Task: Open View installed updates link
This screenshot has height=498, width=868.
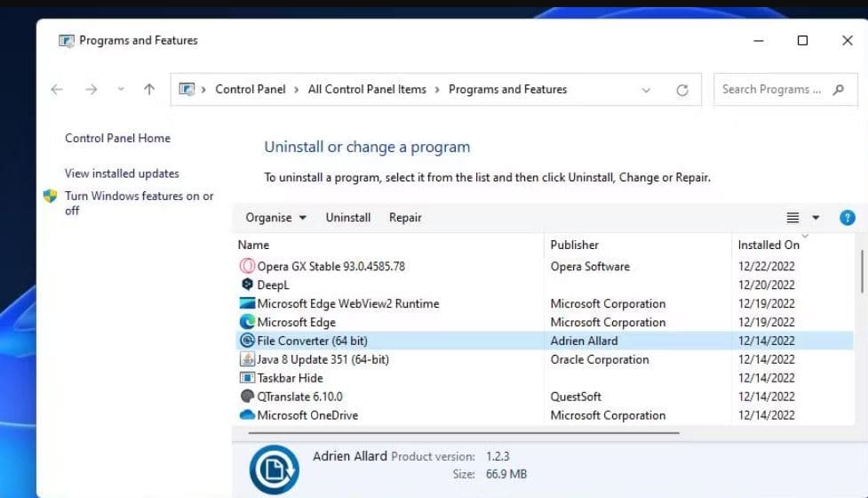Action: [x=122, y=173]
